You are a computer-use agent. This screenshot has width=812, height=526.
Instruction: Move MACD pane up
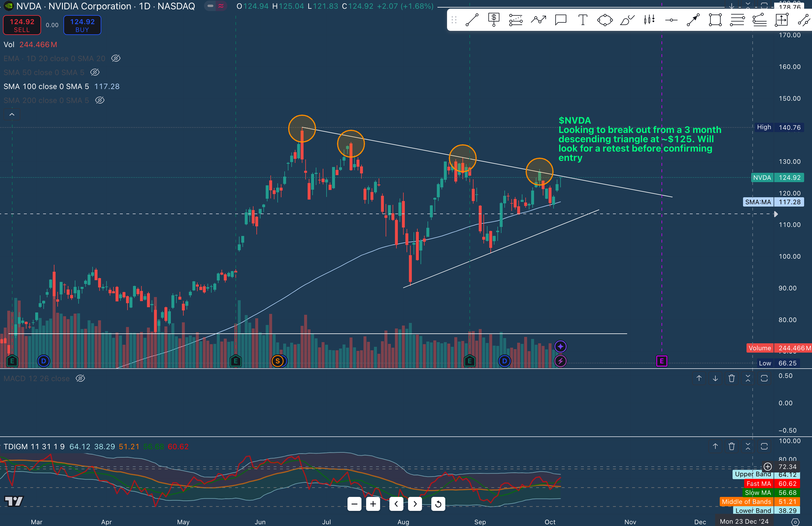click(699, 378)
